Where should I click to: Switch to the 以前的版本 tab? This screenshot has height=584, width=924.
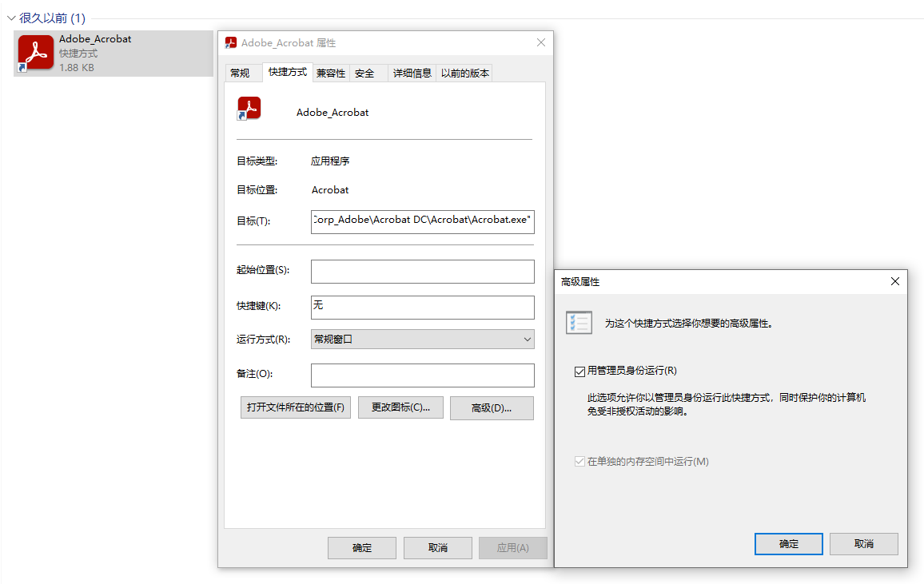(465, 73)
